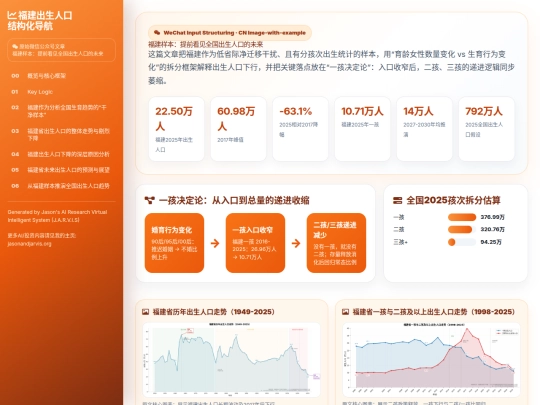Click the 三孩+ progress bar
Screen dimensions: 540x405
(x=462, y=242)
